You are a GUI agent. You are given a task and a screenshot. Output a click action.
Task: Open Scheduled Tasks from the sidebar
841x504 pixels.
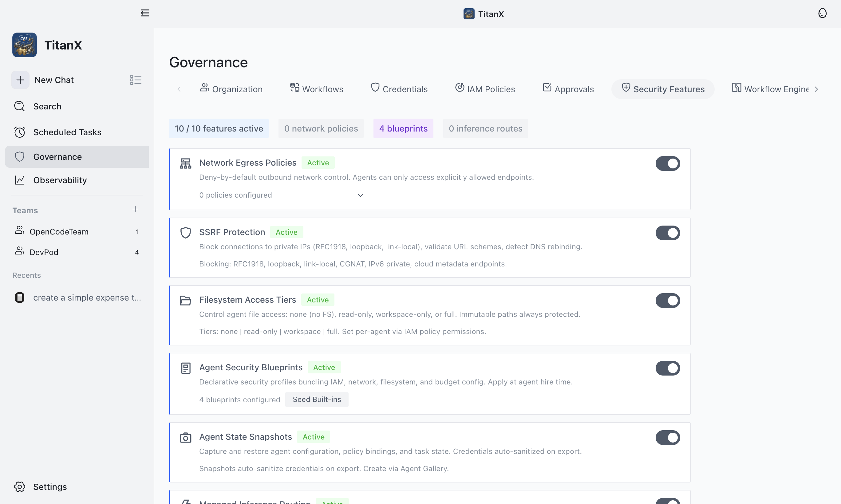pyautogui.click(x=67, y=132)
